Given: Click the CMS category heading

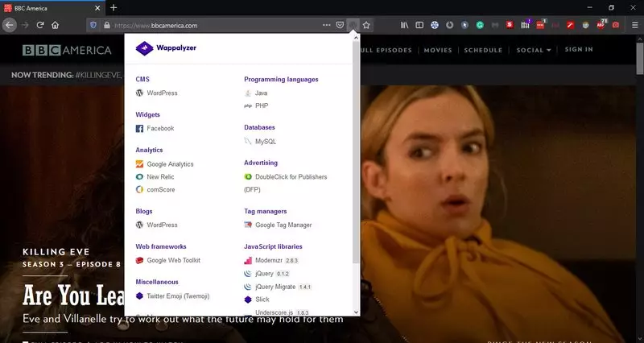Looking at the screenshot, I should [142, 79].
